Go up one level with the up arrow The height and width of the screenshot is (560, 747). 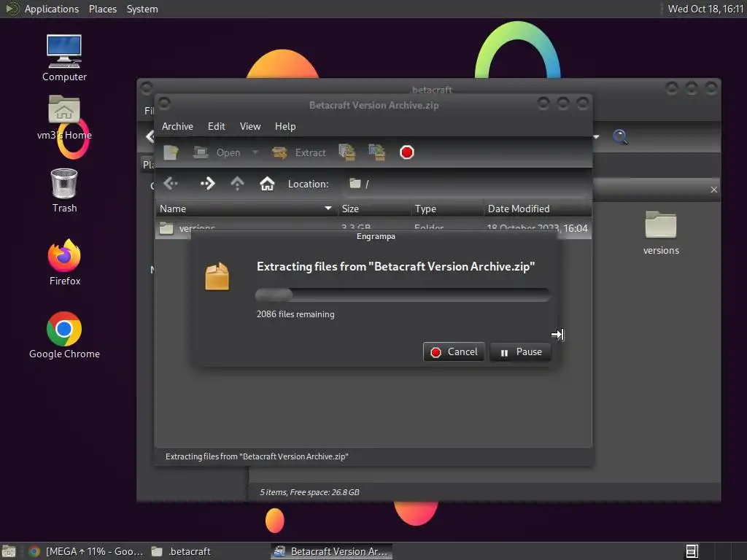tap(237, 183)
